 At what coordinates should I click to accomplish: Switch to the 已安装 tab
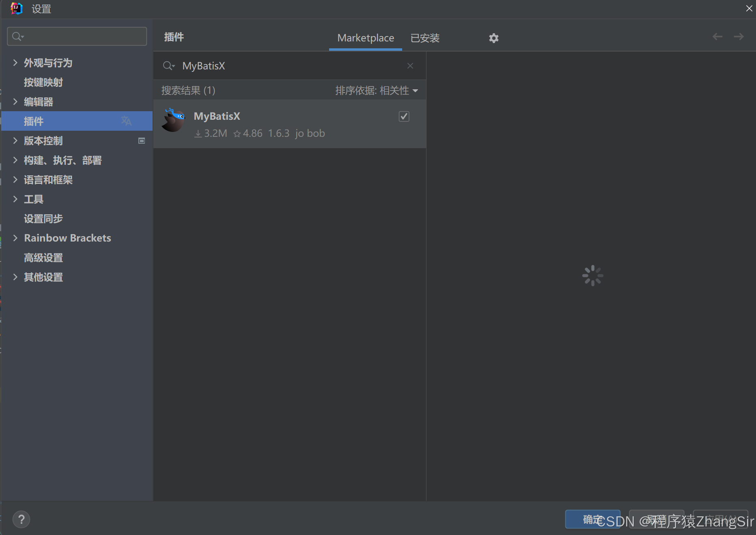pyautogui.click(x=425, y=38)
